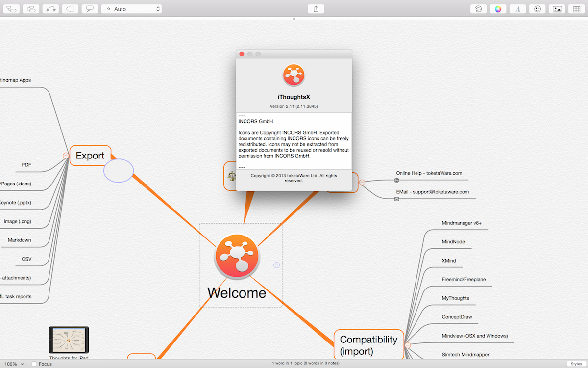Open the color wheel picker
Viewport: 588px width, 368px height.
click(498, 9)
